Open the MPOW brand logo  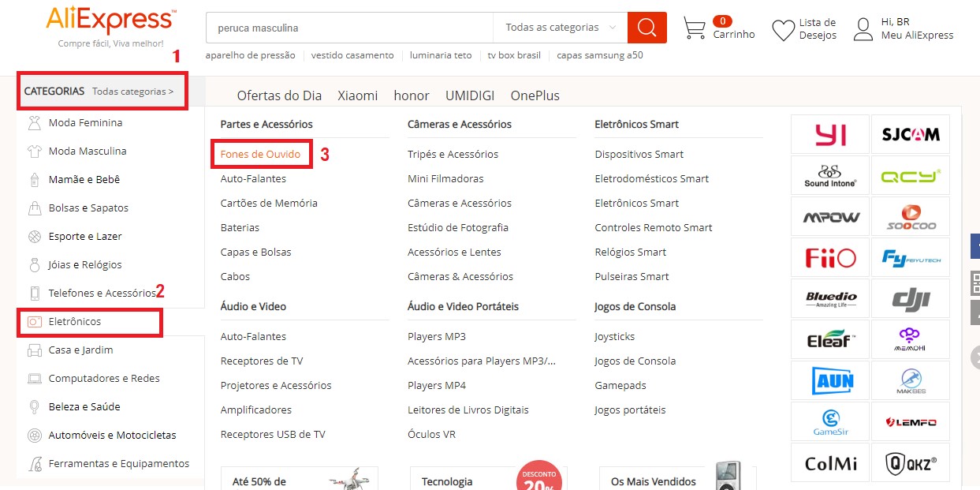tap(830, 216)
